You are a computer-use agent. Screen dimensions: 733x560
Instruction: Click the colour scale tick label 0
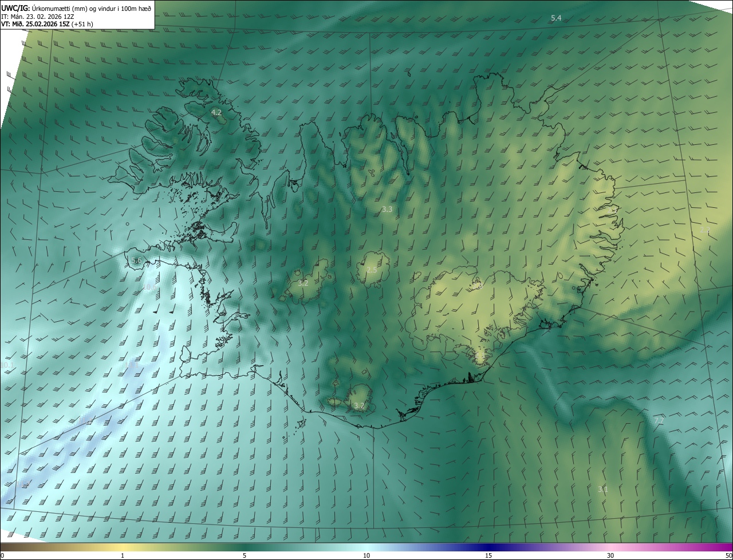[2, 555]
